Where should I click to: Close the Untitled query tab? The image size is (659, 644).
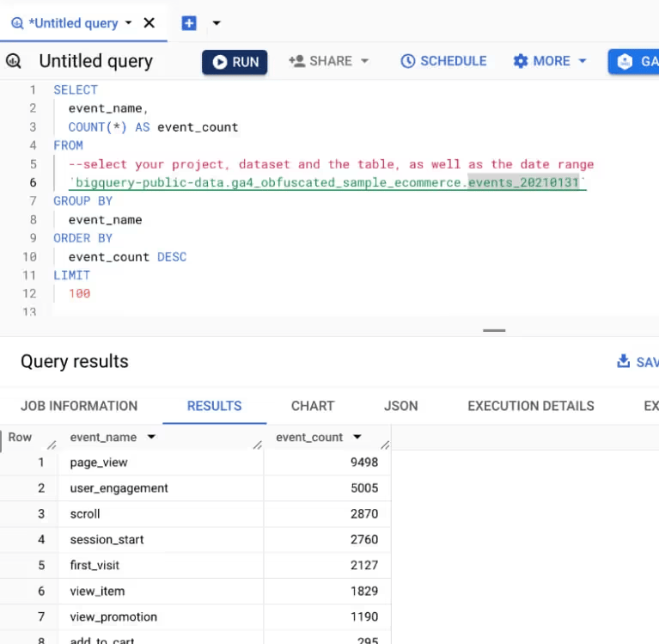[x=149, y=22]
